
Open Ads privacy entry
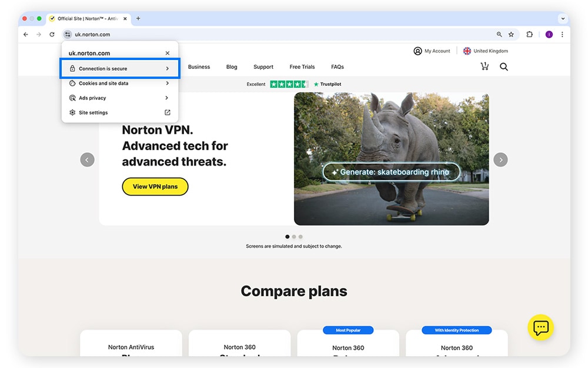coord(119,98)
